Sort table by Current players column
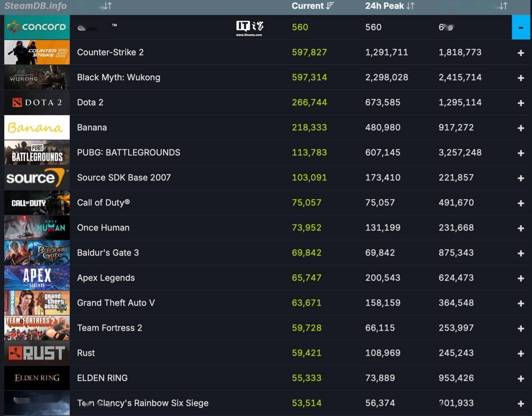Screen dimensions: 532x416 (313, 6)
